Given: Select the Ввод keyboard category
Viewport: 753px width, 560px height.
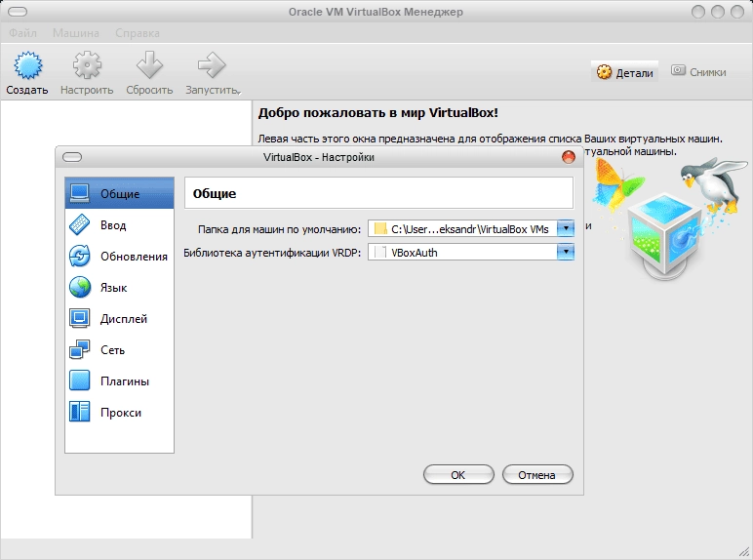Looking at the screenshot, I should click(x=119, y=224).
